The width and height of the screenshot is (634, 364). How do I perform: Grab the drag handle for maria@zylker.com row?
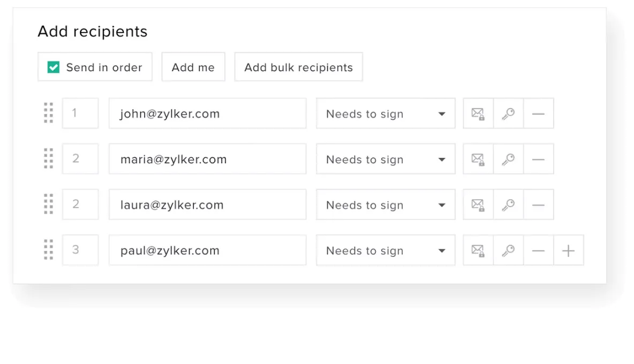coord(49,159)
